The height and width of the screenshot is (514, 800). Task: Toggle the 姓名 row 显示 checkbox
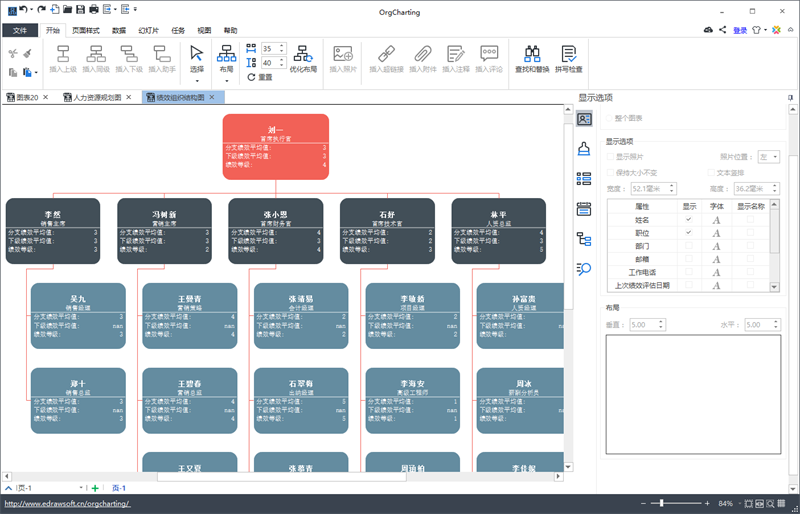[x=689, y=219]
